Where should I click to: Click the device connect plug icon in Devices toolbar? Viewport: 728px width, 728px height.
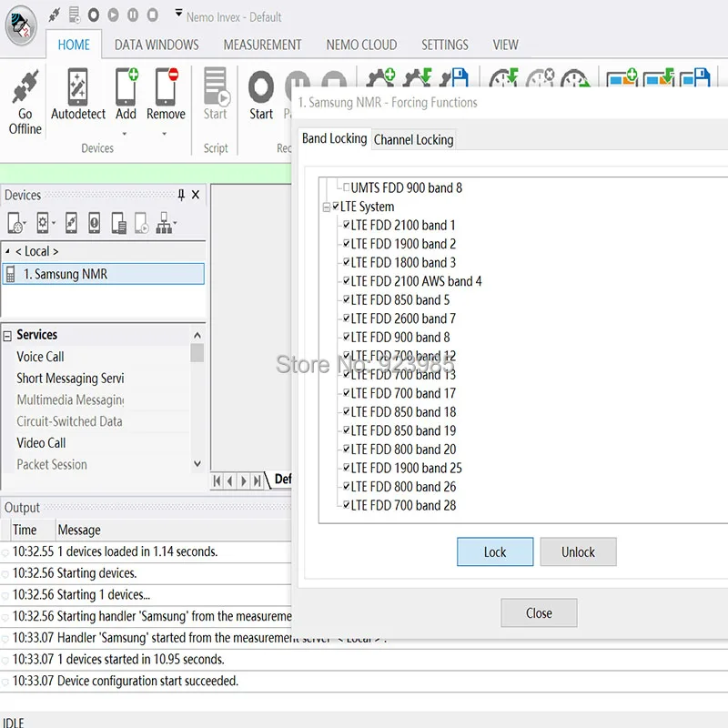[71, 223]
